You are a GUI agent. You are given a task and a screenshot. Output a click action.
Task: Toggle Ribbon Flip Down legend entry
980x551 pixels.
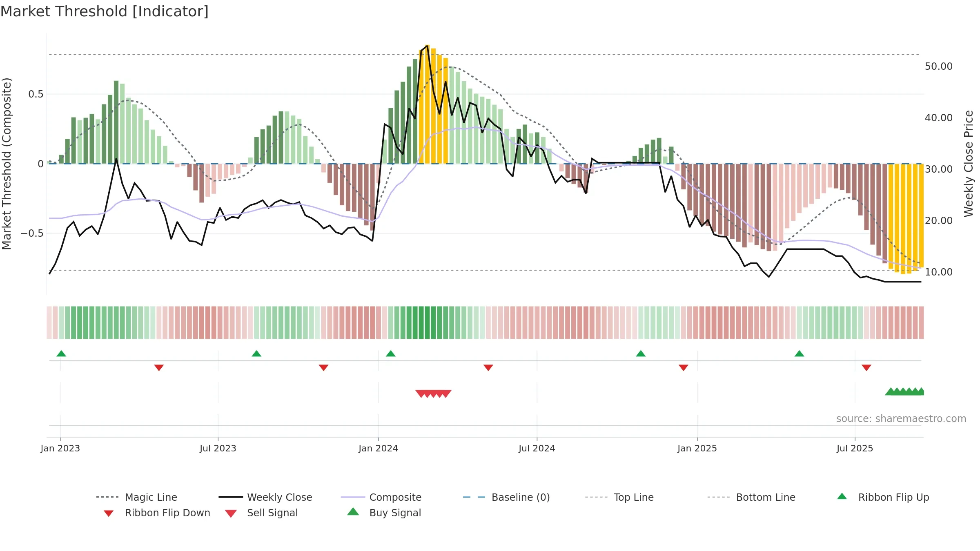(x=156, y=513)
